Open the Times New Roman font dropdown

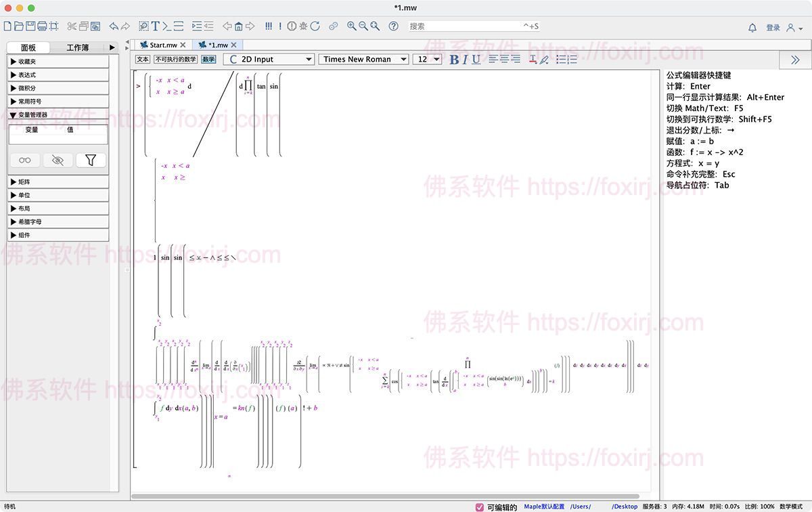click(363, 60)
